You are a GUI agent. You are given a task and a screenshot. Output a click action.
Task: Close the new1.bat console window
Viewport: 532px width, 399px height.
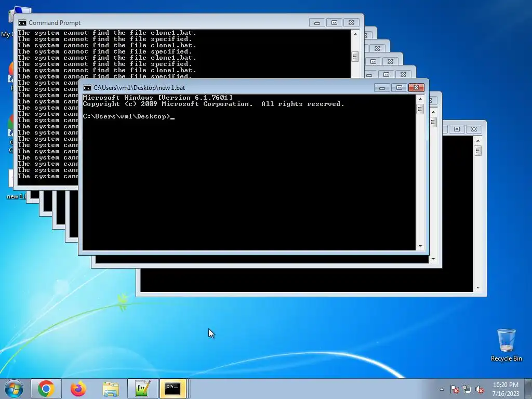pyautogui.click(x=416, y=88)
